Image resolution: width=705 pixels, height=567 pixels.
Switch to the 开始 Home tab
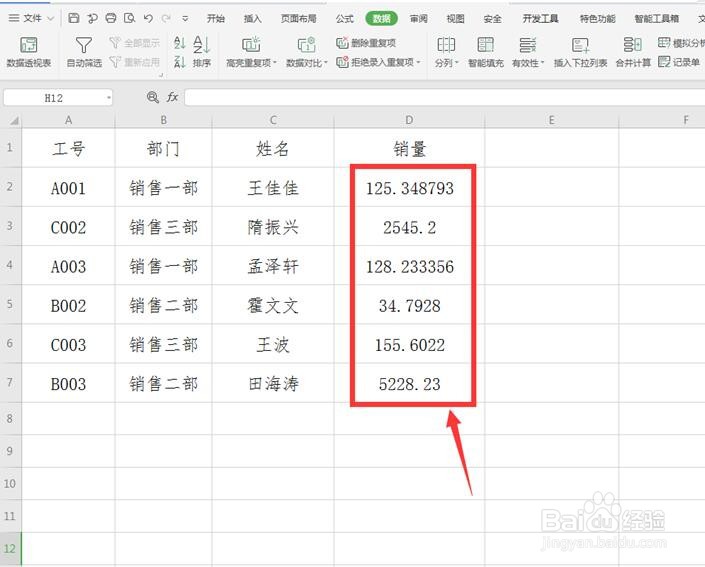[216, 18]
